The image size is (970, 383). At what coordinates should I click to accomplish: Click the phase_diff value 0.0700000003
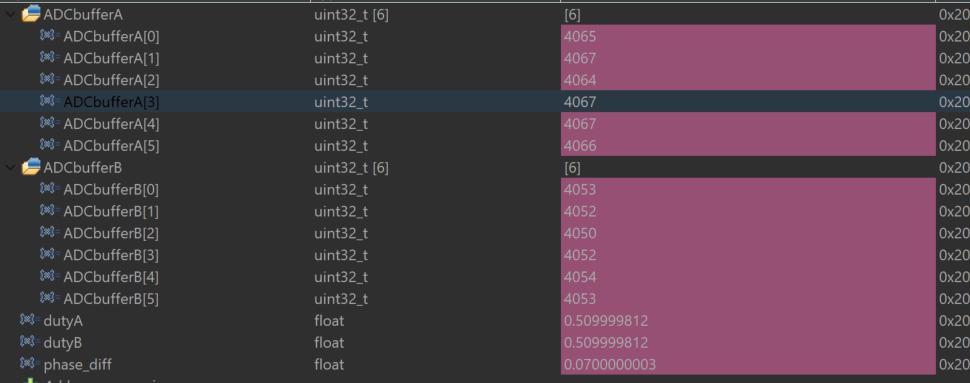point(609,364)
